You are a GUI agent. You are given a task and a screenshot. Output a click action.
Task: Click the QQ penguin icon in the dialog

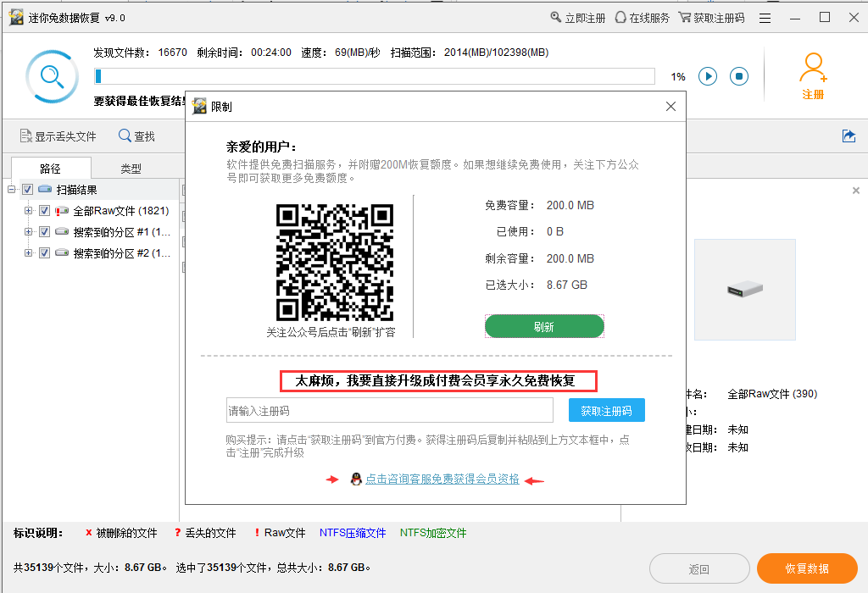[357, 479]
